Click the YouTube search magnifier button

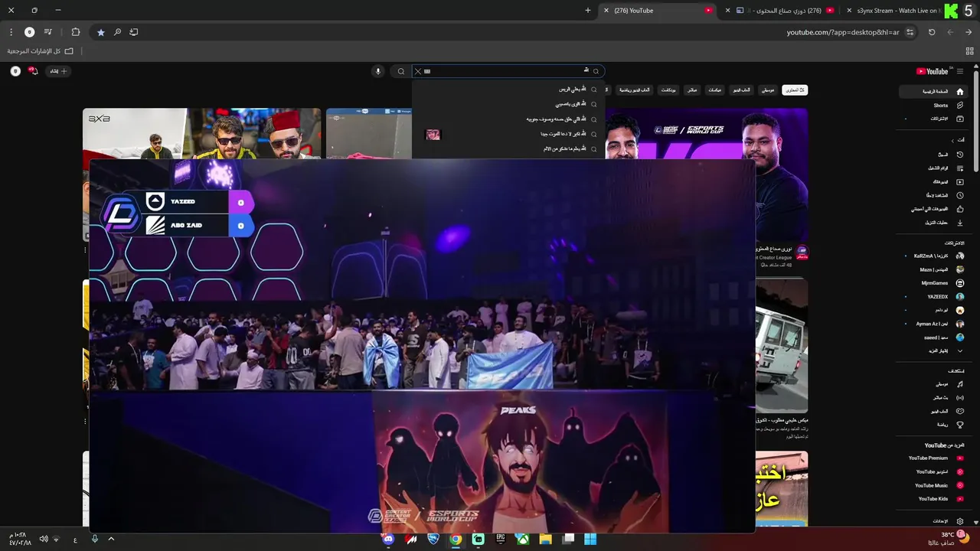[400, 71]
